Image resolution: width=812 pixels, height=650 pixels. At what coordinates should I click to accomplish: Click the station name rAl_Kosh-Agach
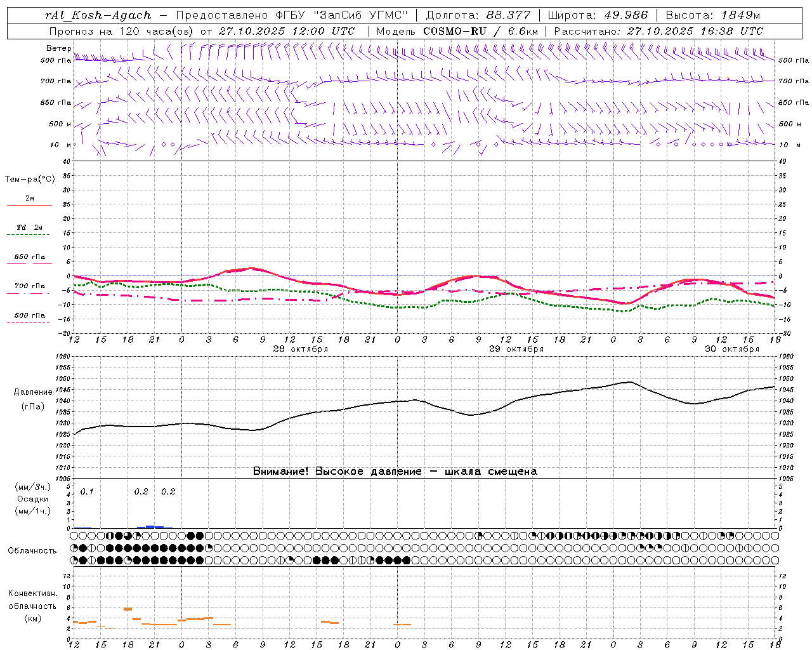point(98,15)
